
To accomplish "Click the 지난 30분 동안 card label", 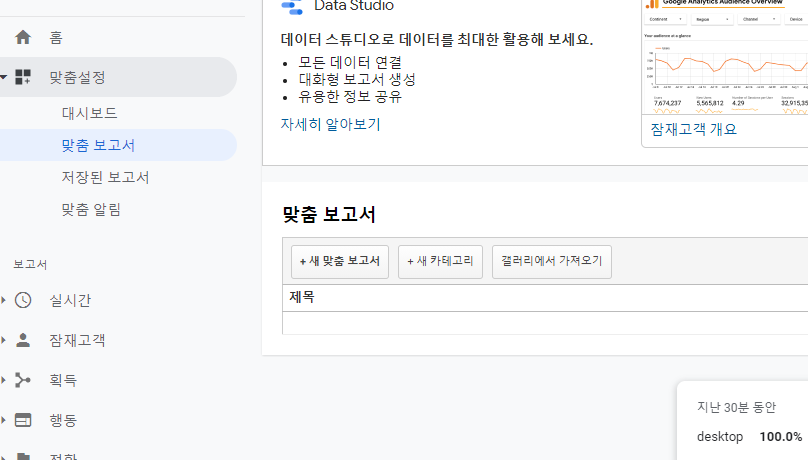I will tap(736, 407).
